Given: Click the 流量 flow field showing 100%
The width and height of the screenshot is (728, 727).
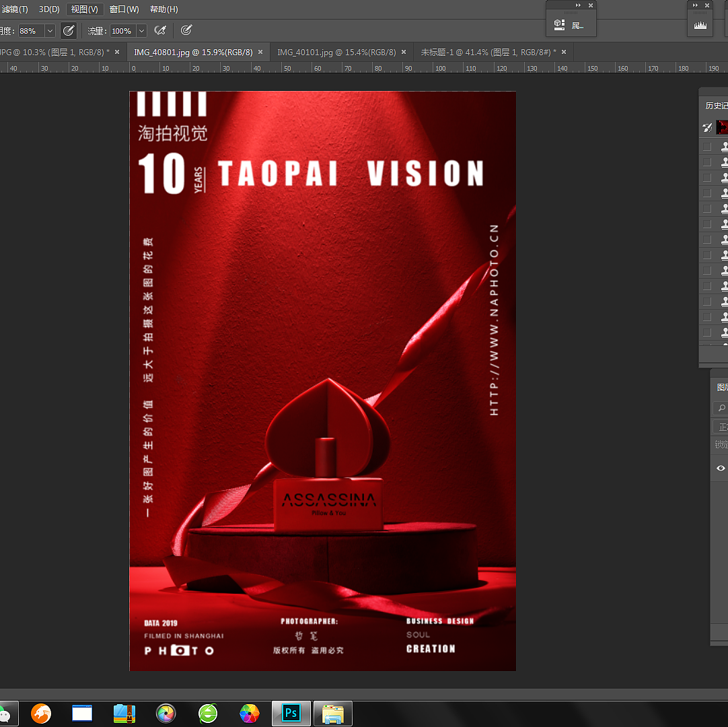Looking at the screenshot, I should coord(122,31).
